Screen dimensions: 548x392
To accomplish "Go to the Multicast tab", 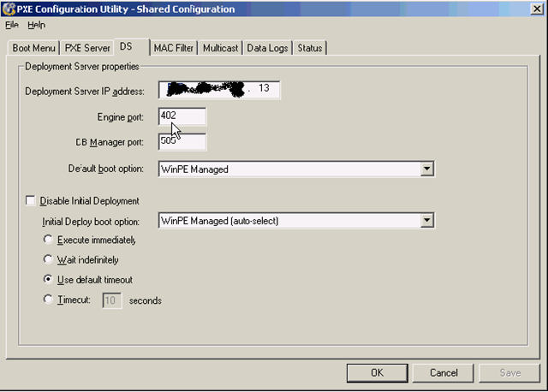I will point(219,48).
